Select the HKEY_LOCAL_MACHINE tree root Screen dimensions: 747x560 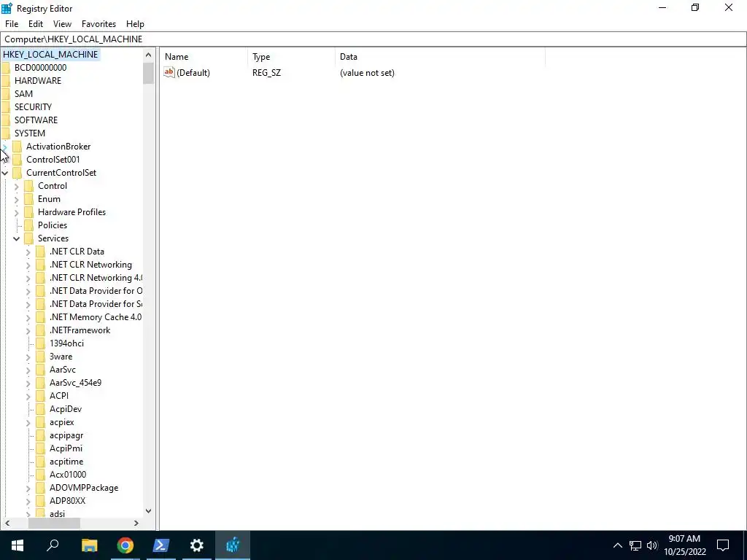point(50,54)
